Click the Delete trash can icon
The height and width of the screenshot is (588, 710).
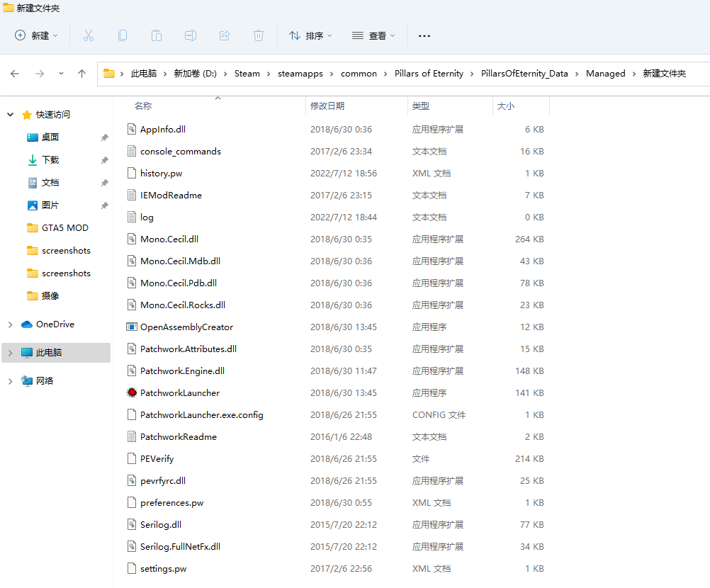259,35
